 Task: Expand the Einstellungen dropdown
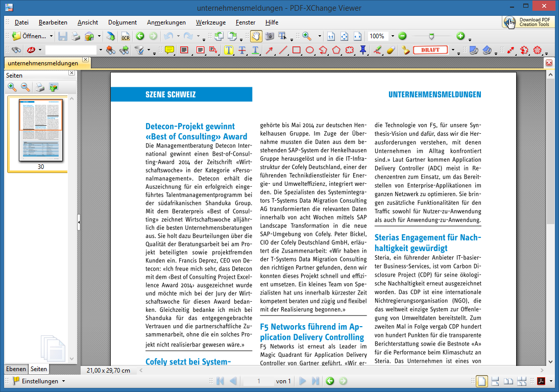click(63, 381)
